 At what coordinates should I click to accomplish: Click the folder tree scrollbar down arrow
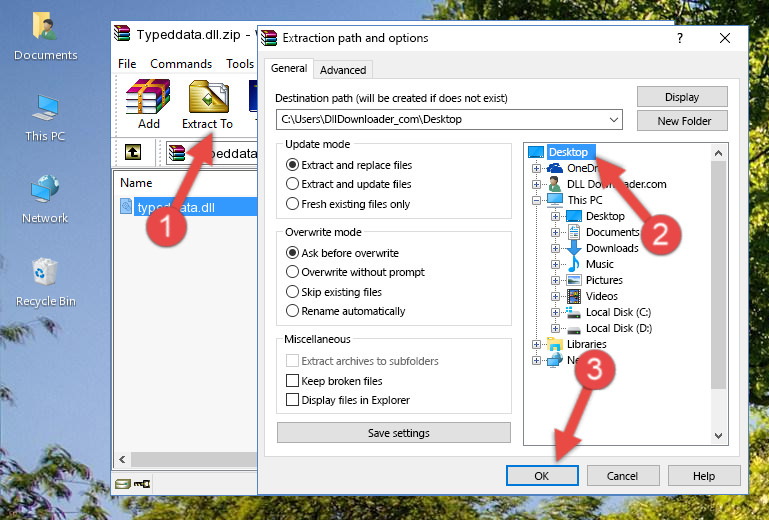pos(718,436)
